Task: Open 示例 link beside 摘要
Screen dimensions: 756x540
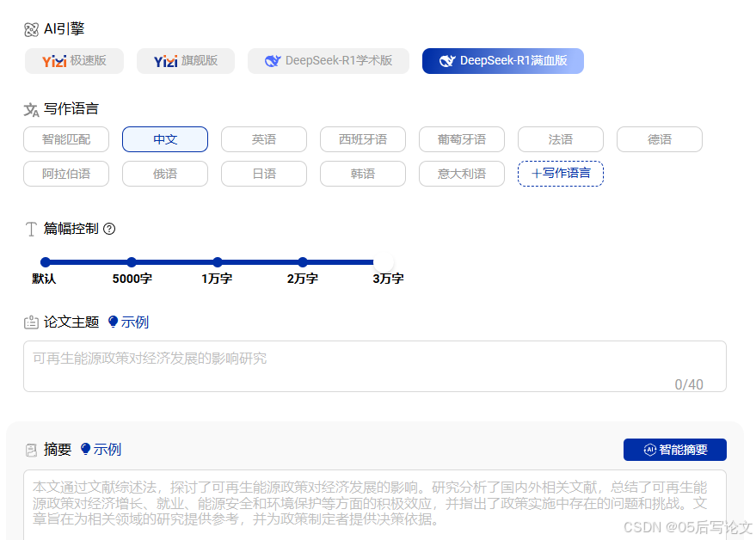Action: point(107,450)
